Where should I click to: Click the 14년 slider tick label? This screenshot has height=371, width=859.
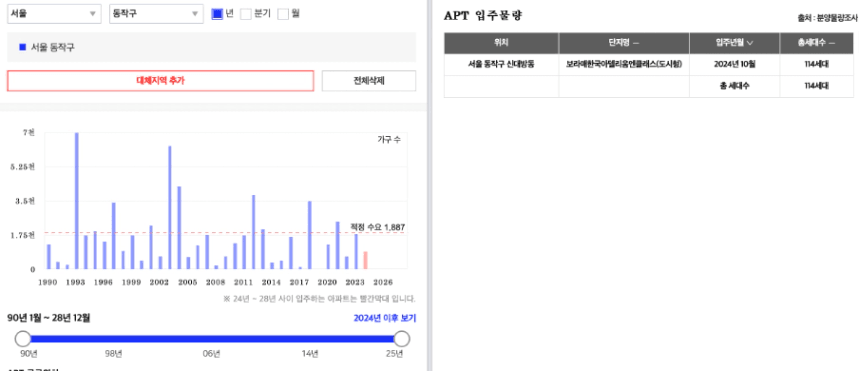[x=310, y=354]
